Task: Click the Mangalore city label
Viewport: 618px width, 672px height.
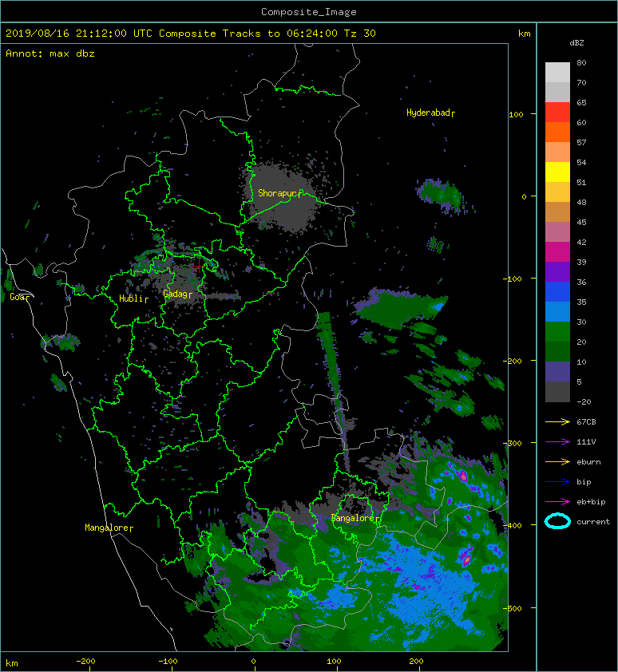Action: click(109, 528)
